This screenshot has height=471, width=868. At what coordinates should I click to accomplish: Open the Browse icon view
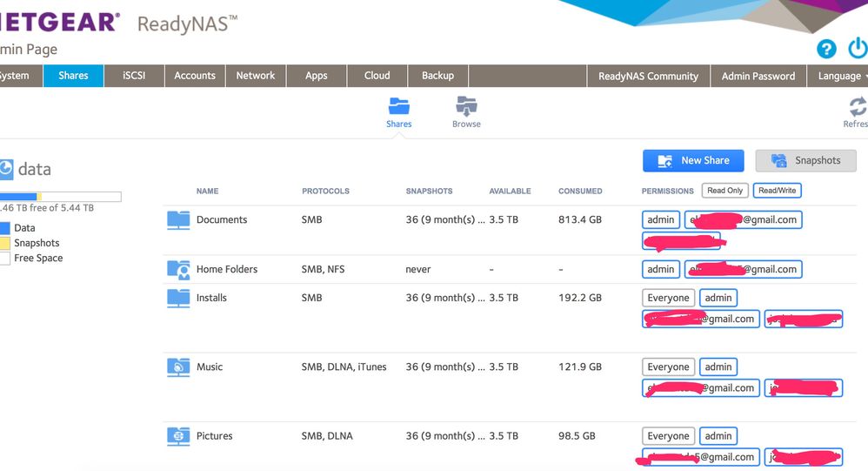[x=466, y=105]
